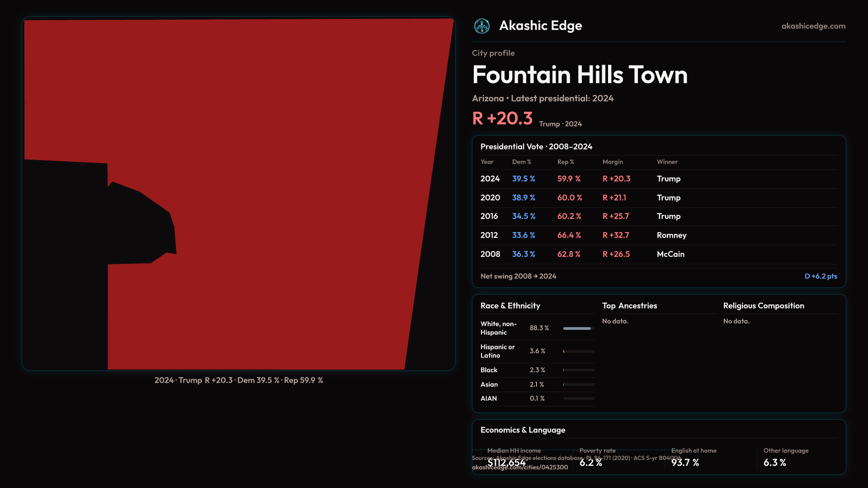868x488 pixels.
Task: Click the Fountain Hills Town heading
Action: (580, 75)
